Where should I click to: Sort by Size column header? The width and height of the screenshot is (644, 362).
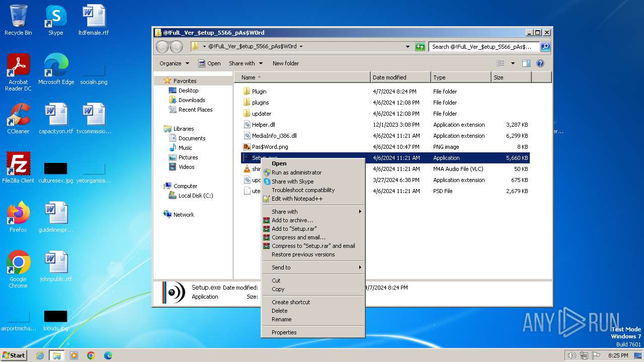(511, 77)
